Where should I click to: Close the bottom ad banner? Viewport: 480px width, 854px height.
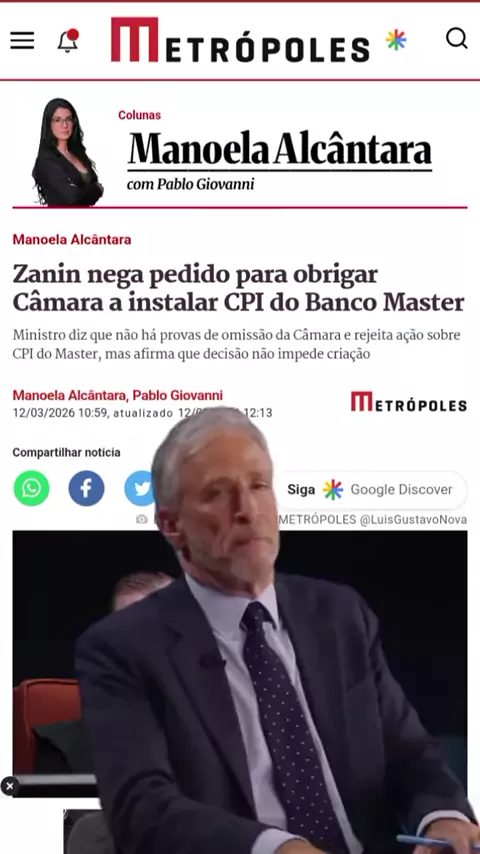pos(9,786)
